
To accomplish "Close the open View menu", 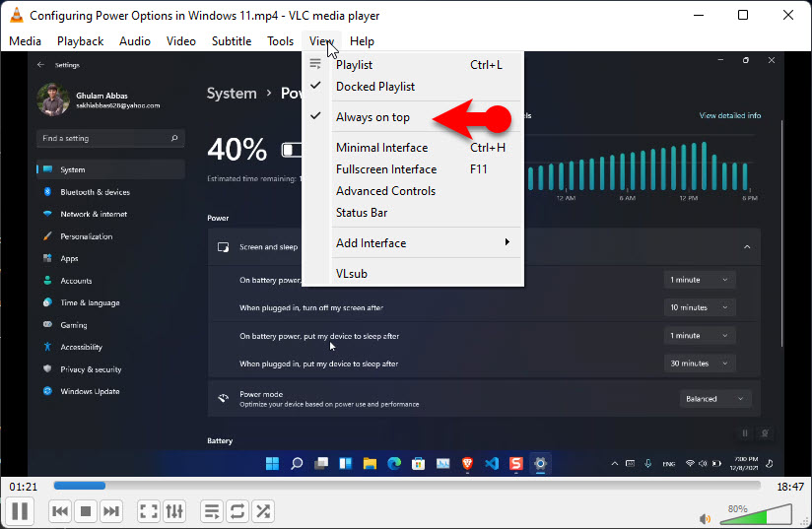I will coord(321,41).
